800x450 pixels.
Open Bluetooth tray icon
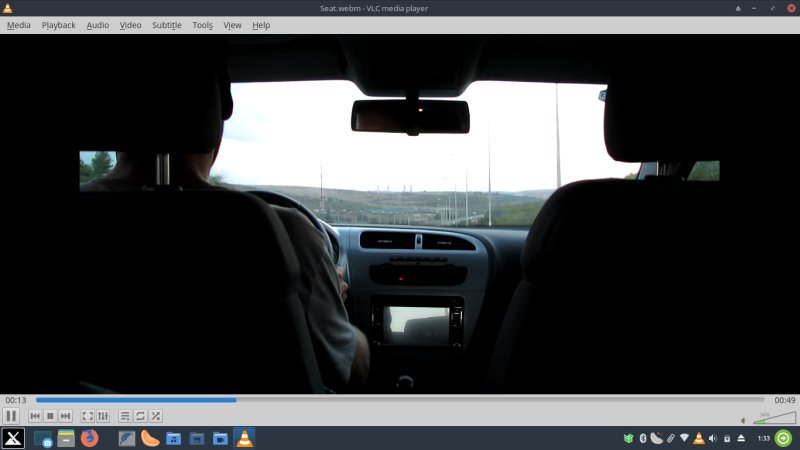click(643, 438)
